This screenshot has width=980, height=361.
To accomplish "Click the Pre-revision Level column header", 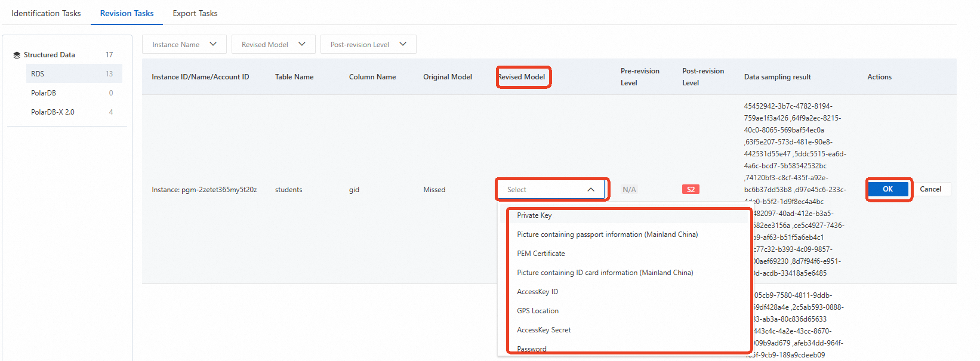I will point(640,77).
